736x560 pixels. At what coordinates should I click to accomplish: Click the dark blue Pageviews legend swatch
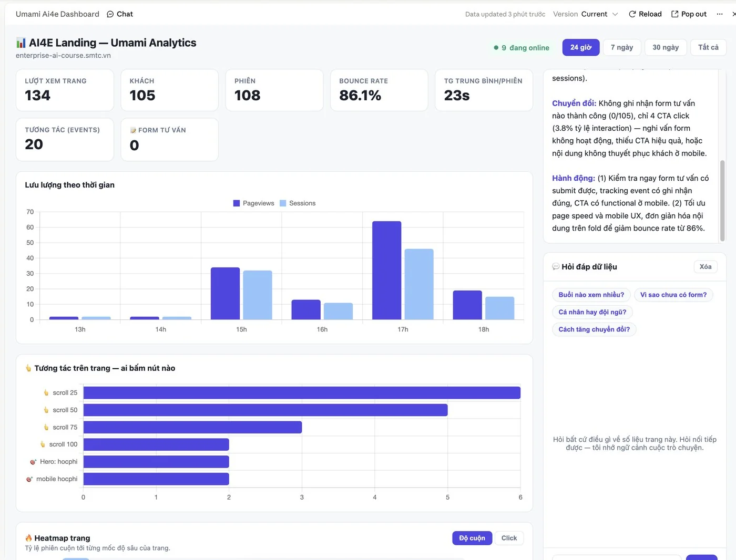(x=237, y=203)
